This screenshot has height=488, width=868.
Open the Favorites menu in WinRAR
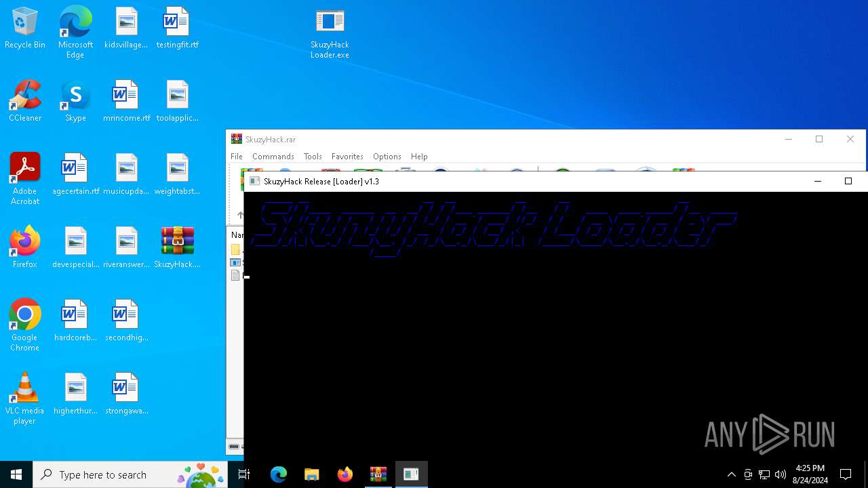point(347,157)
